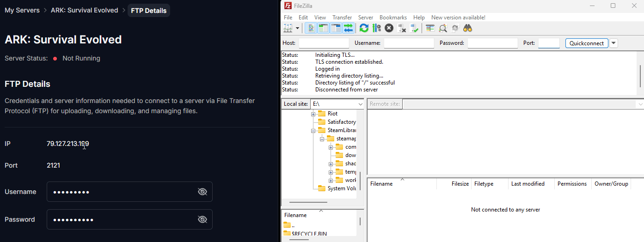Image resolution: width=644 pixels, height=242 pixels.
Task: Open the Transfer menu
Action: 342,18
